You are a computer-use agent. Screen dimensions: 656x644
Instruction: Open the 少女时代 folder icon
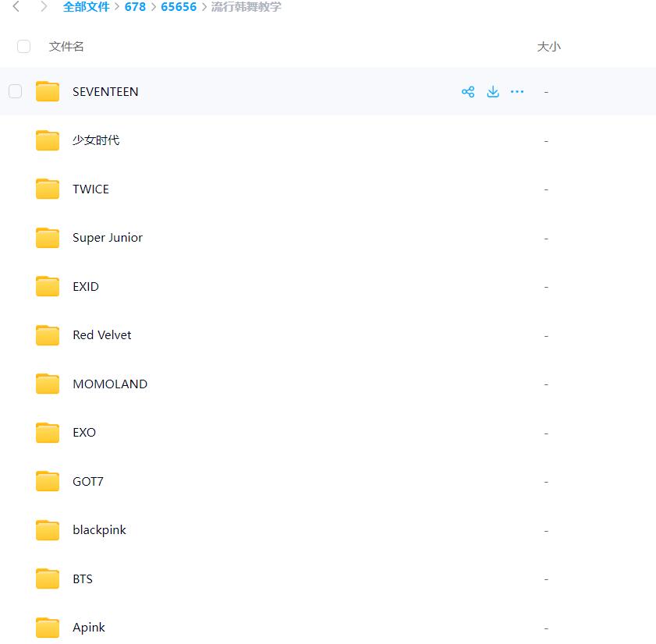pos(48,140)
